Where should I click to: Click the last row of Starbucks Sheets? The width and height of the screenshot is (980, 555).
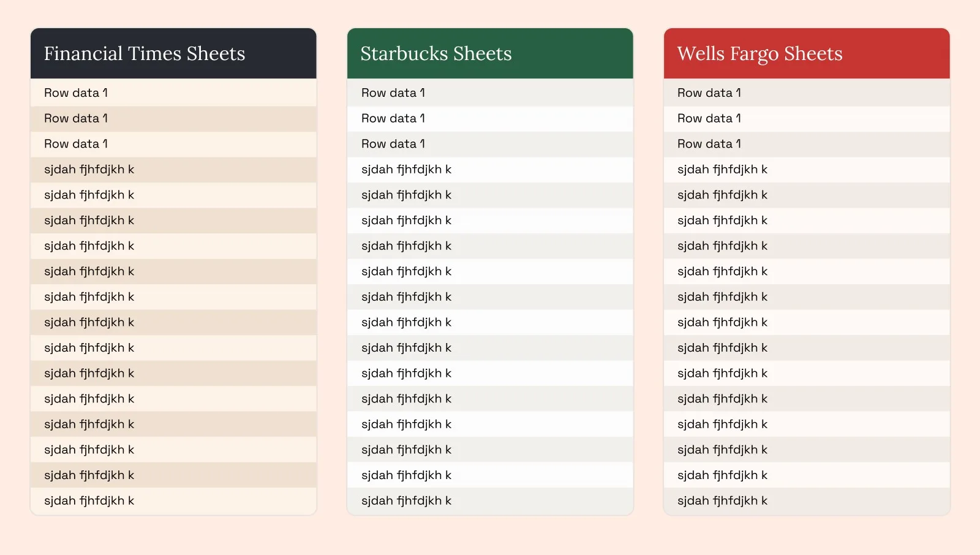pyautogui.click(x=490, y=500)
